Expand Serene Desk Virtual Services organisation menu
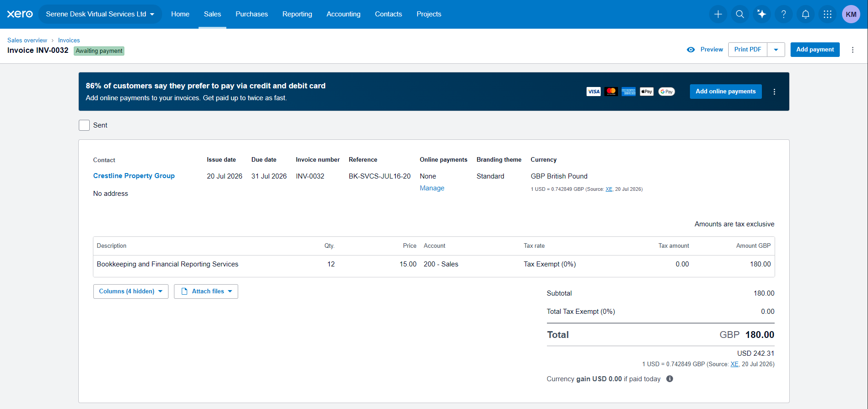This screenshot has width=868, height=409. tap(100, 14)
